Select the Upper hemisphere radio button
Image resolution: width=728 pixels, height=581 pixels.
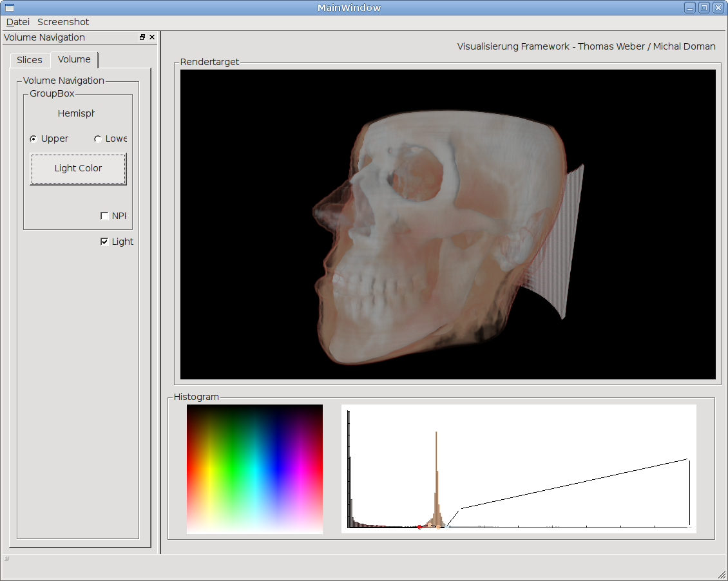(34, 139)
